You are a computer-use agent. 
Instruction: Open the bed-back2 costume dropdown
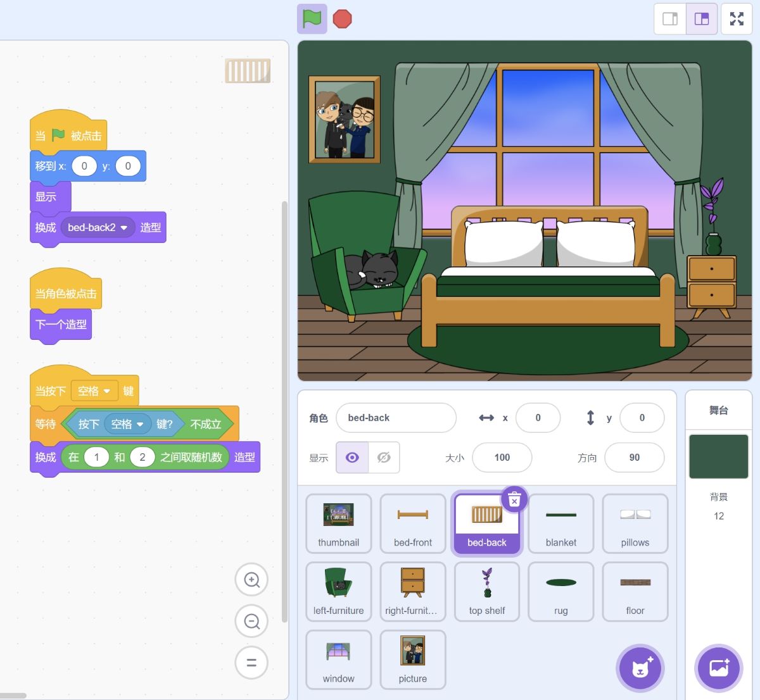pyautogui.click(x=123, y=228)
